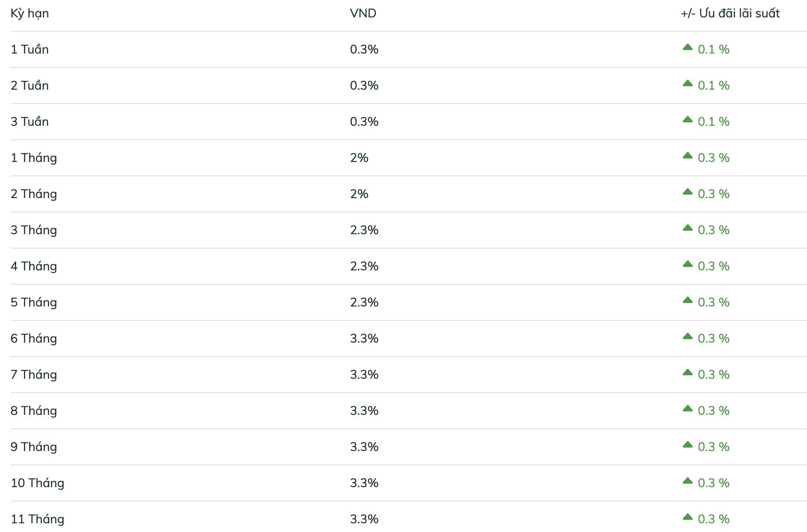
Task: Click the green up-arrow icon in the 9 Tháng row
Action: point(687,444)
